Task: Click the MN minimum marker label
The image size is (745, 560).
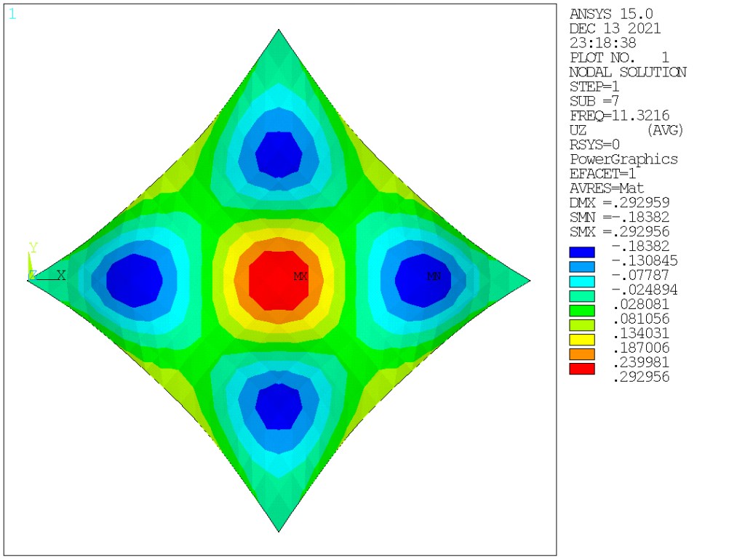Action: (x=434, y=276)
